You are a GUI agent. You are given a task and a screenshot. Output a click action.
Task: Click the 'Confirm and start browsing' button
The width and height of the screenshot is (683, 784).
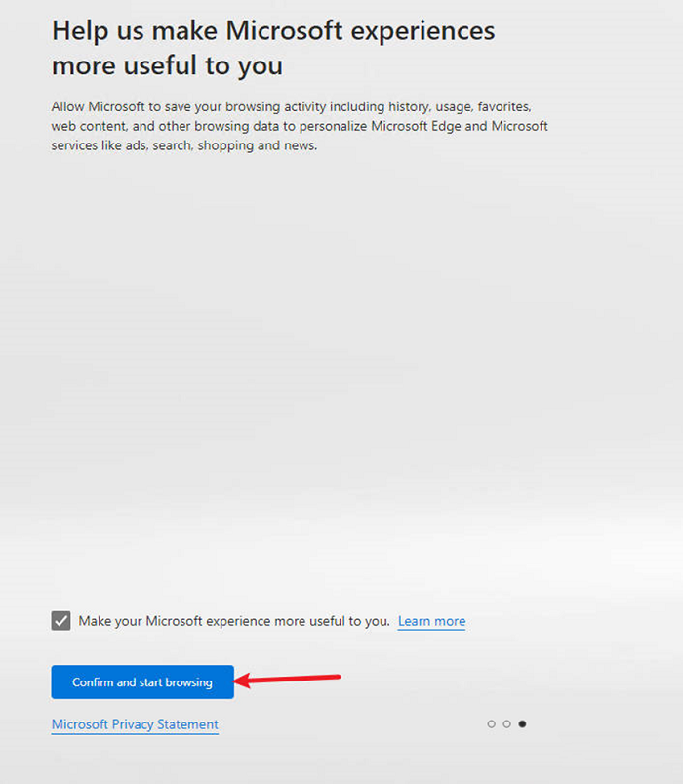(x=142, y=682)
